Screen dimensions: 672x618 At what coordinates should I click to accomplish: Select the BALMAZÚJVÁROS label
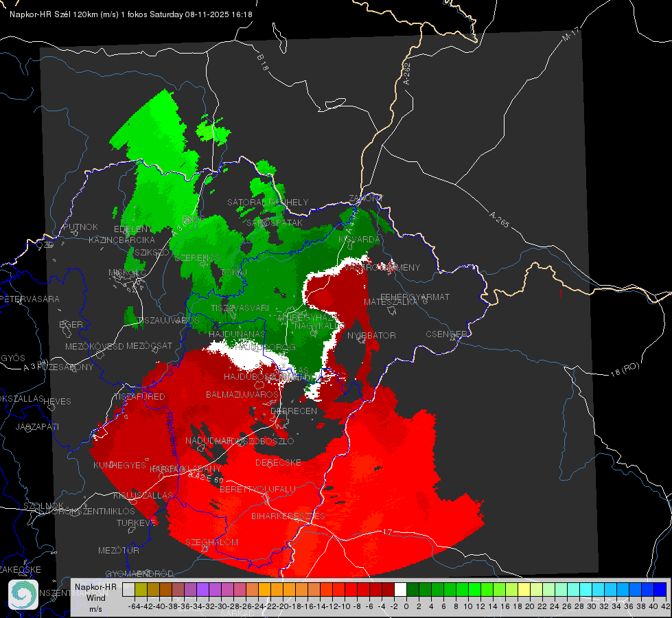(242, 394)
